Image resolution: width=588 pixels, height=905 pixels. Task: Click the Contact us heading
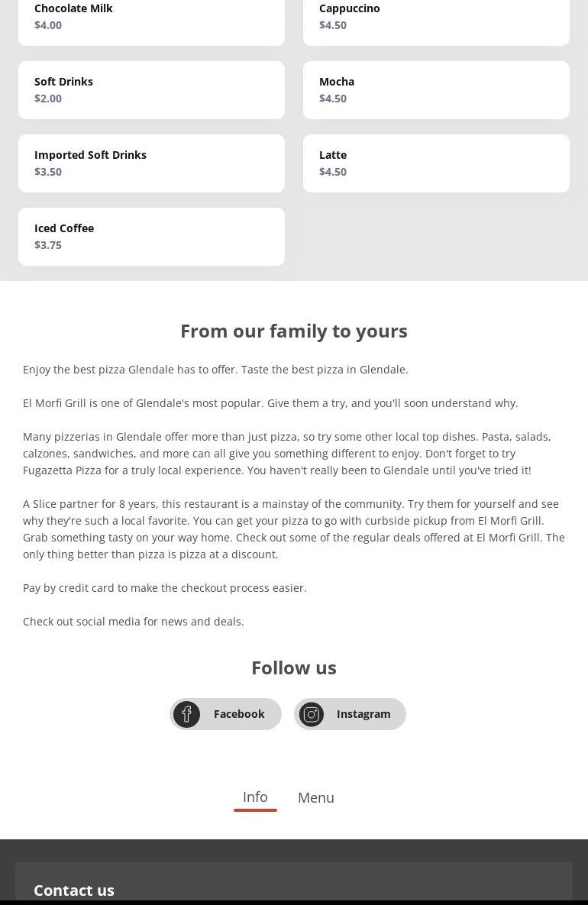pos(74,890)
